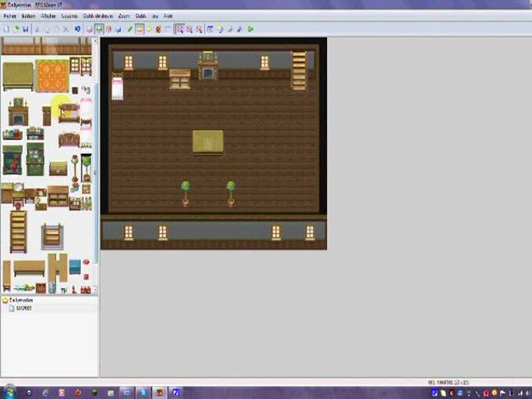Select the Ellipse drawing tool
Image resolution: width=532 pixels, height=399 pixels.
tap(149, 29)
